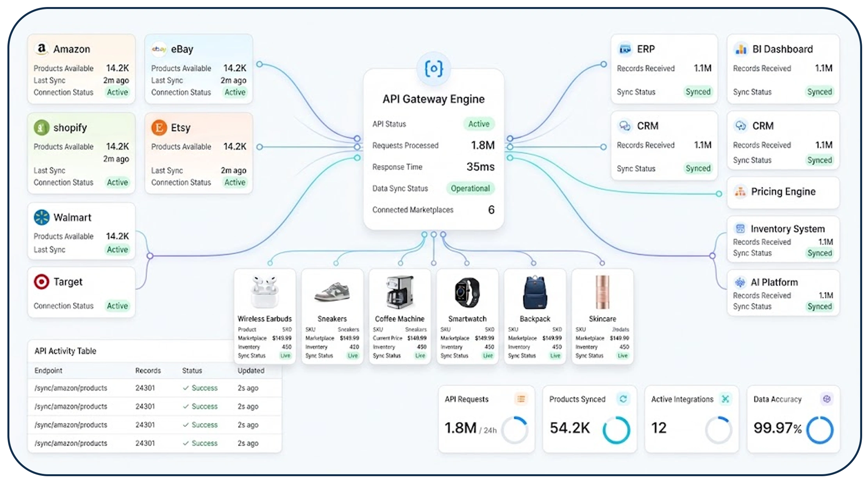Click the Backpack Live sync badge
This screenshot has width=868, height=484.
point(555,356)
